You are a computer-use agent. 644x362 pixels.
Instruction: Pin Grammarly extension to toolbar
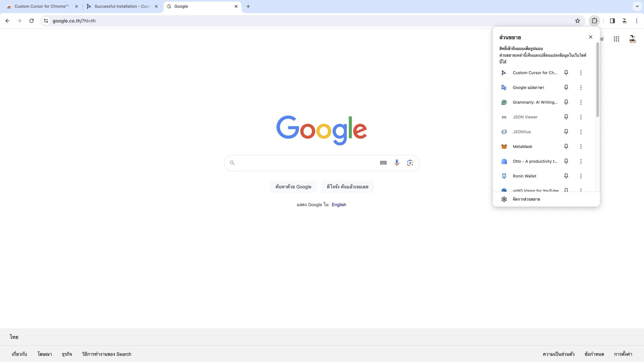[566, 102]
